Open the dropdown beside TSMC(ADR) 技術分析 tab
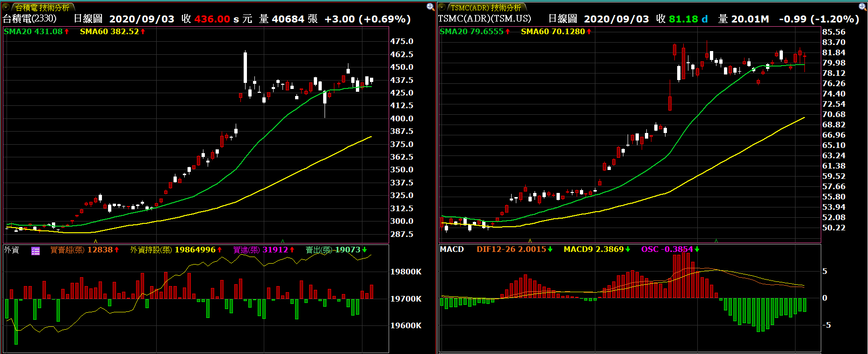 441,7
